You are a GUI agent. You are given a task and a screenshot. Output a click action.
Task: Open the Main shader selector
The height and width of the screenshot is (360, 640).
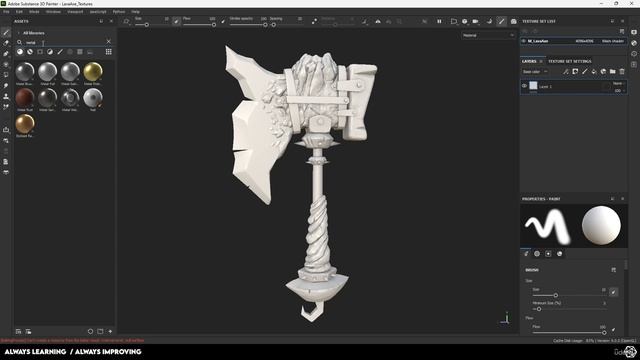pyautogui.click(x=613, y=41)
